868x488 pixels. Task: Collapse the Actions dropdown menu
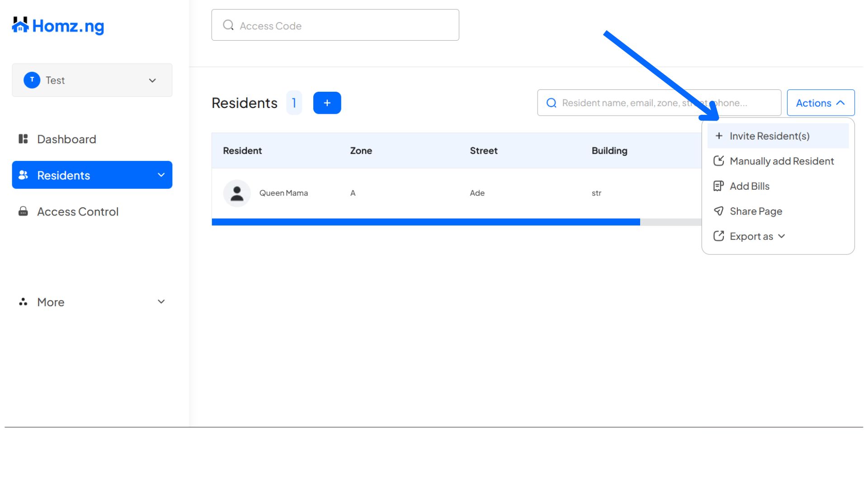[x=820, y=103]
